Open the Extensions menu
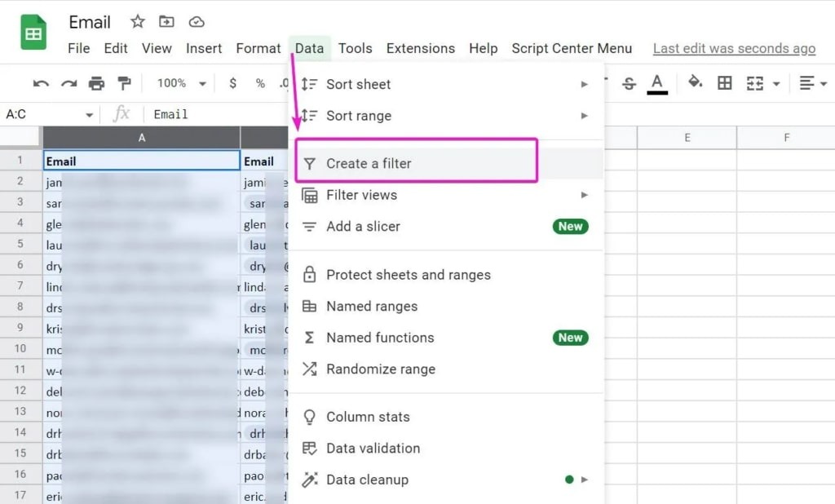This screenshot has width=835, height=504. 421,48
